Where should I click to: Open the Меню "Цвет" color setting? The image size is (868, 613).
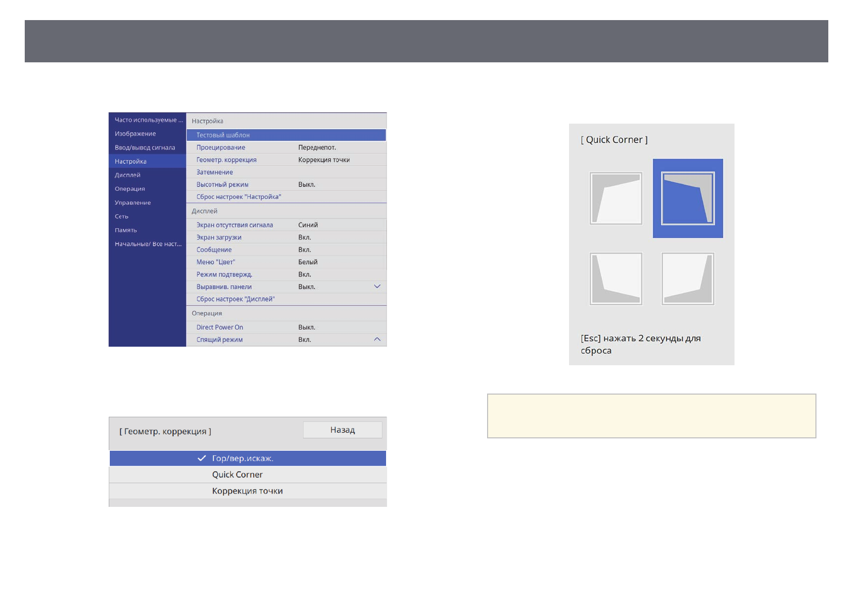[x=215, y=262]
